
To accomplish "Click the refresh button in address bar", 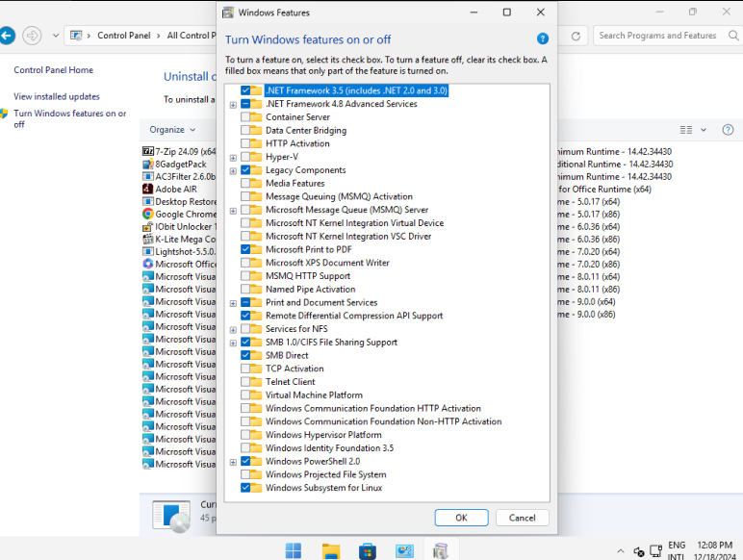I will point(576,36).
